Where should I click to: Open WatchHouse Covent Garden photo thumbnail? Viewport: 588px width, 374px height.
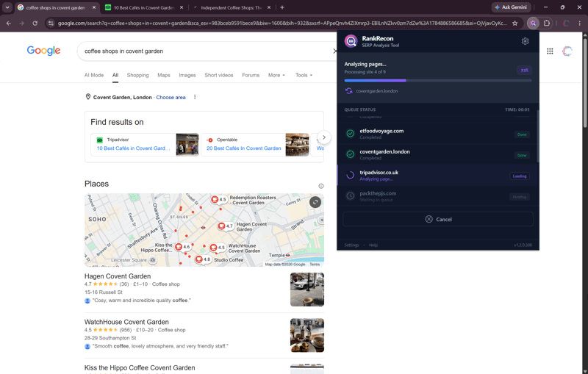(x=307, y=335)
